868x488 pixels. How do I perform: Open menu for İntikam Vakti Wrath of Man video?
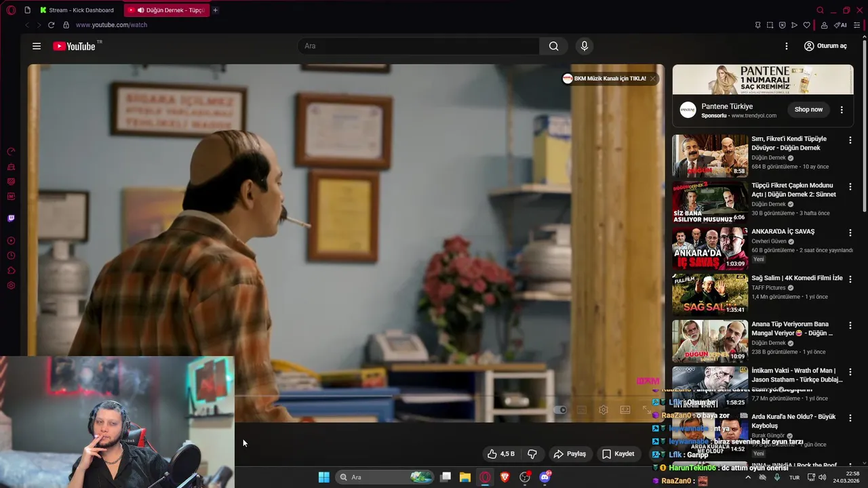pos(850,371)
